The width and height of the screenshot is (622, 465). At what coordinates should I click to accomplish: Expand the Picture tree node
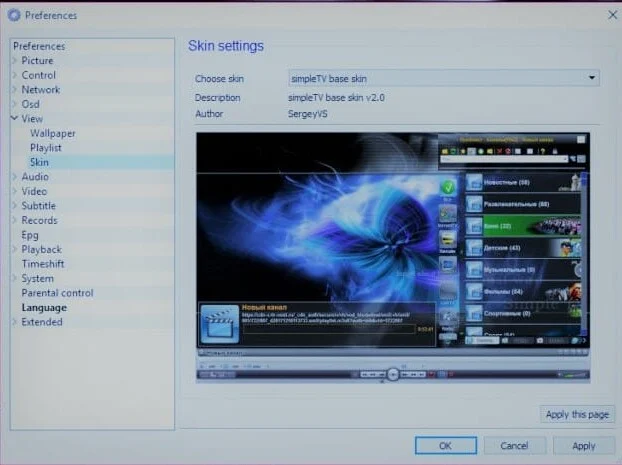point(14,61)
